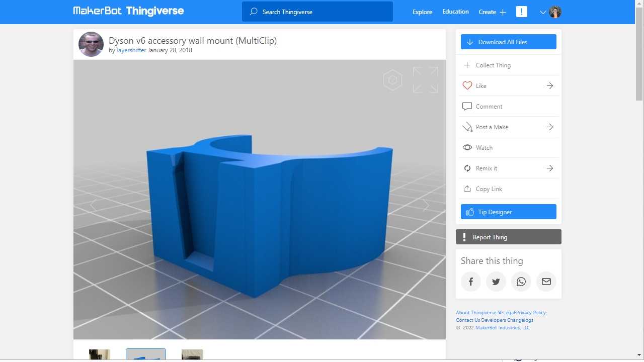Open the Education menu item
This screenshot has width=644, height=362.
pos(455,12)
